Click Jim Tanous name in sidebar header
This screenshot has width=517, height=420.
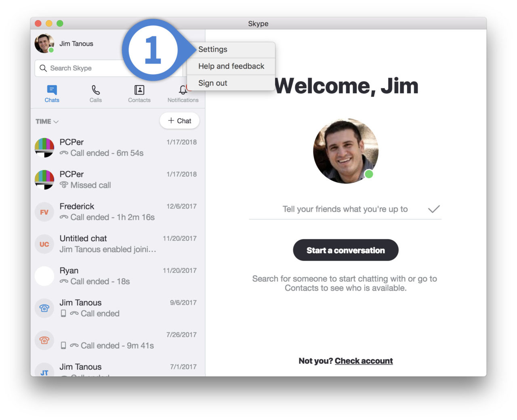coord(76,44)
